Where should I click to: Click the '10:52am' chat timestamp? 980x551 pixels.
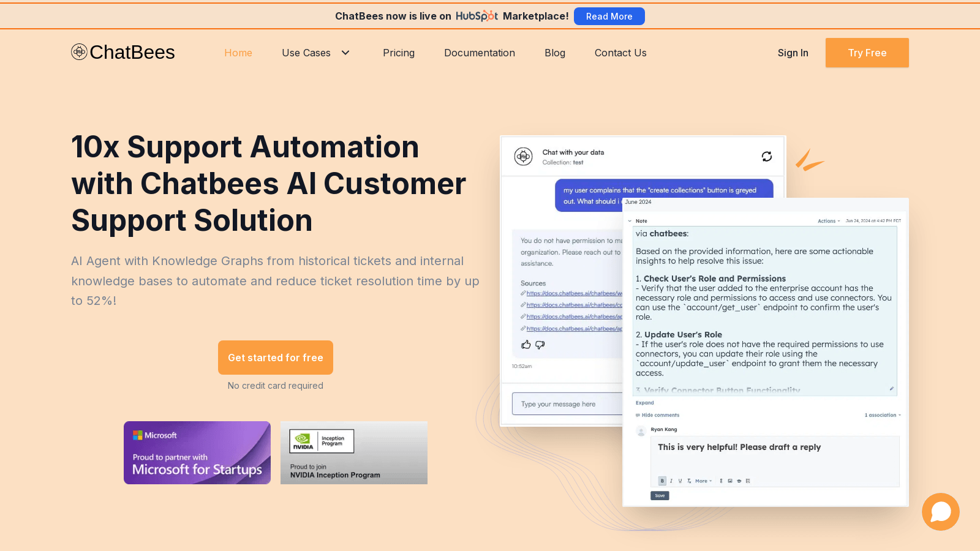point(522,366)
